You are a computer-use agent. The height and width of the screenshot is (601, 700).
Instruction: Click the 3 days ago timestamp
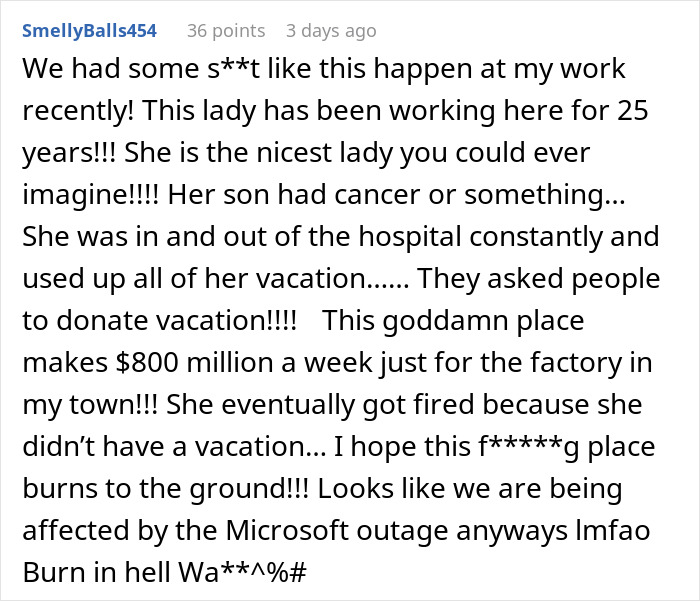pyautogui.click(x=330, y=31)
